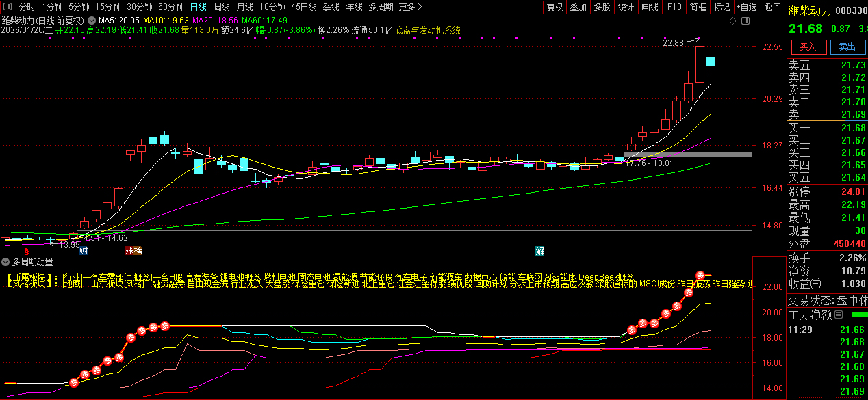Click the 解 marker on the timeline
The image size is (868, 400).
point(539,251)
